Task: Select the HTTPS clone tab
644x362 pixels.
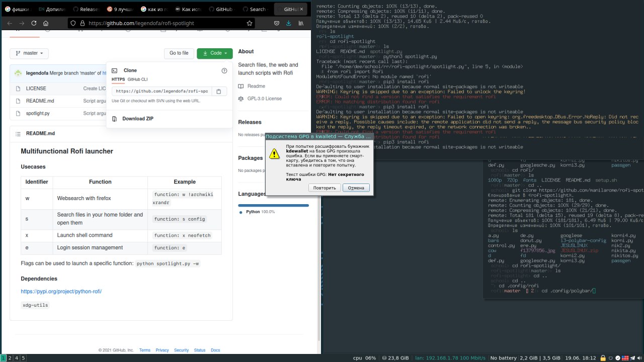Action: coord(118,79)
